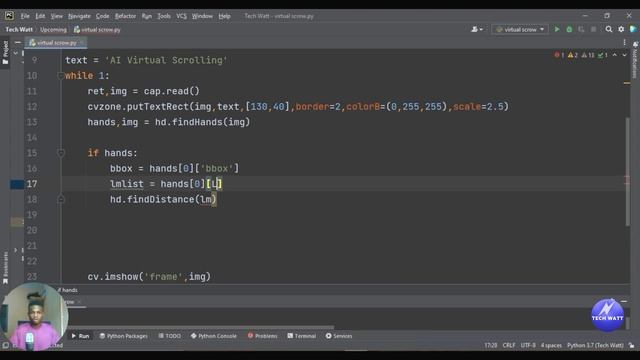Viewport: 640px width, 360px height.
Task: Open IDE settings gear icon
Action: (621, 29)
